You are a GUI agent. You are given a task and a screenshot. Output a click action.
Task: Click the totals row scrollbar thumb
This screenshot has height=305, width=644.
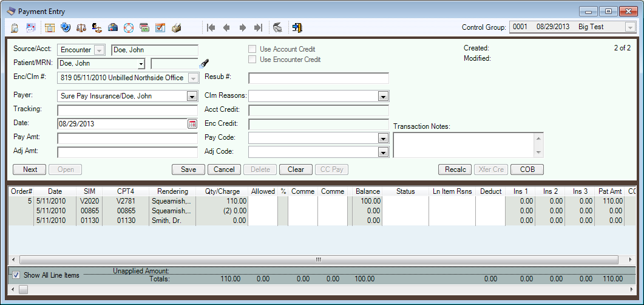22,289
